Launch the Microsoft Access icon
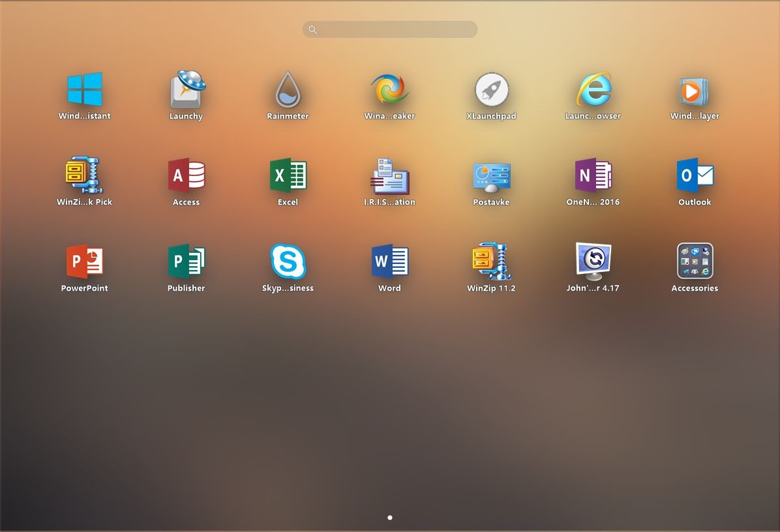 point(187,175)
